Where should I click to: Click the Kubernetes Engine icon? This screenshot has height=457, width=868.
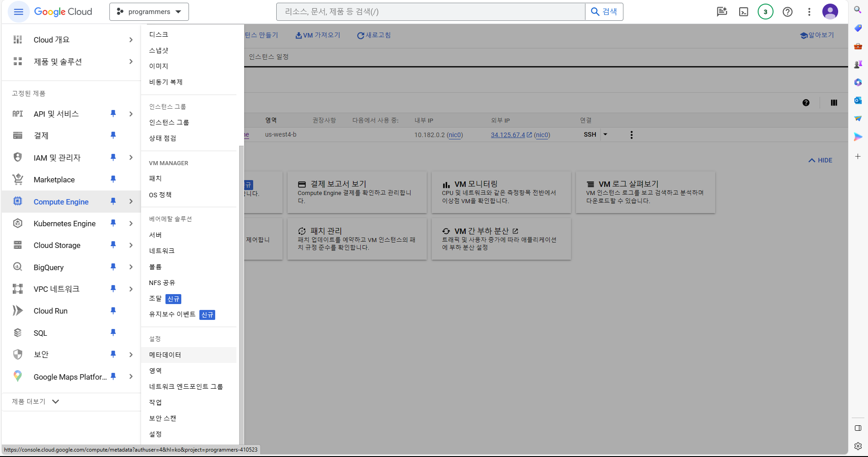click(18, 223)
